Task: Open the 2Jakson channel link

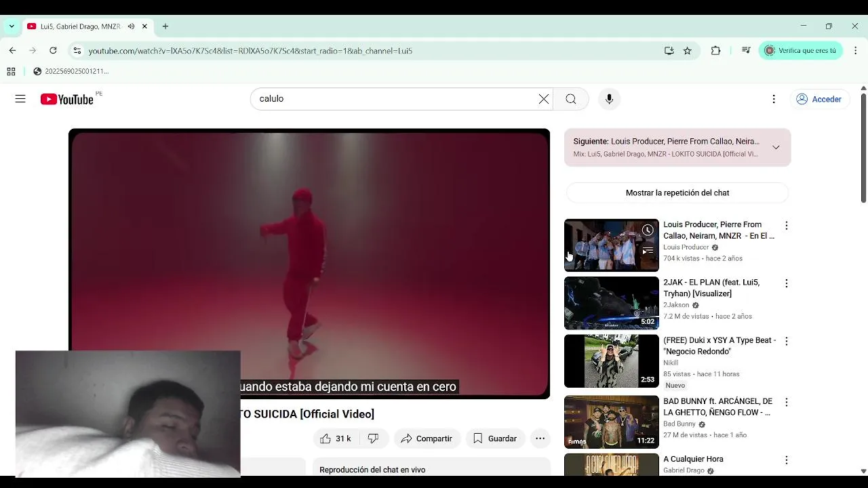Action: tap(676, 305)
